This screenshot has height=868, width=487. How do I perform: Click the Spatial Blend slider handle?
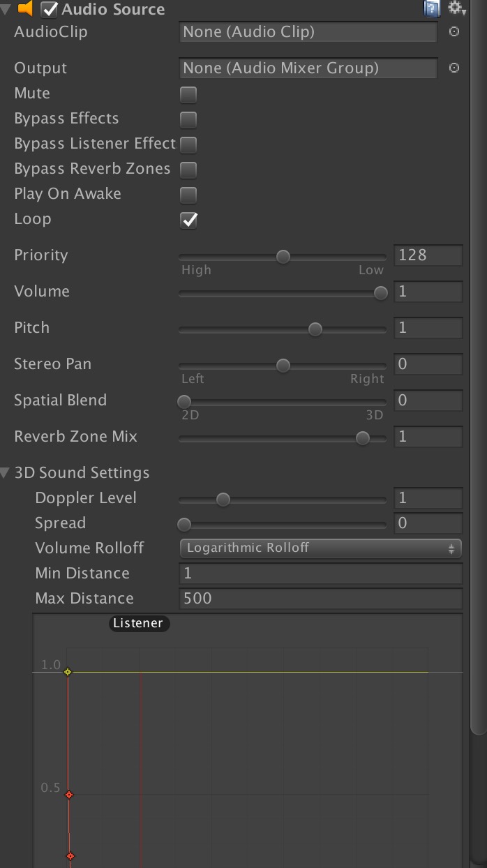point(183,401)
